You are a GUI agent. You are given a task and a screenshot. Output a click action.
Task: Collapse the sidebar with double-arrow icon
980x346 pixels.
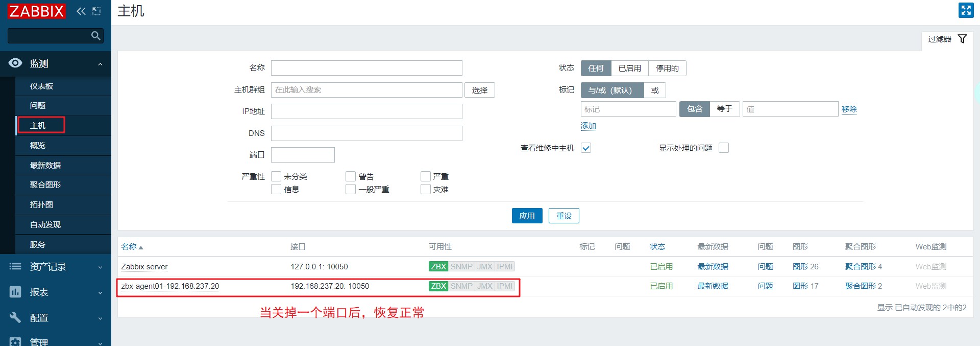(x=81, y=11)
